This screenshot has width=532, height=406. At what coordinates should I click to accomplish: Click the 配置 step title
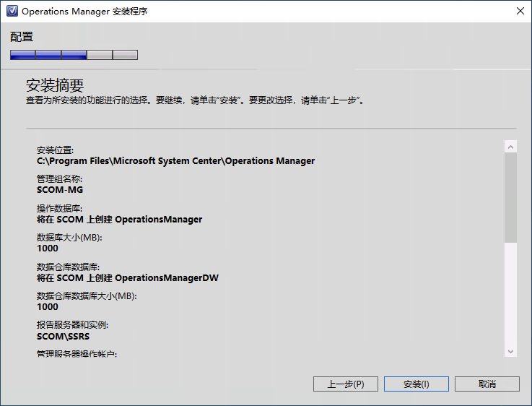pyautogui.click(x=22, y=37)
